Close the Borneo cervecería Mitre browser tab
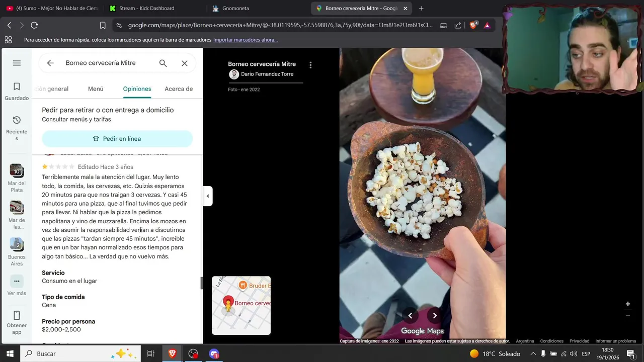Viewport: 644px width, 362px height. [405, 8]
